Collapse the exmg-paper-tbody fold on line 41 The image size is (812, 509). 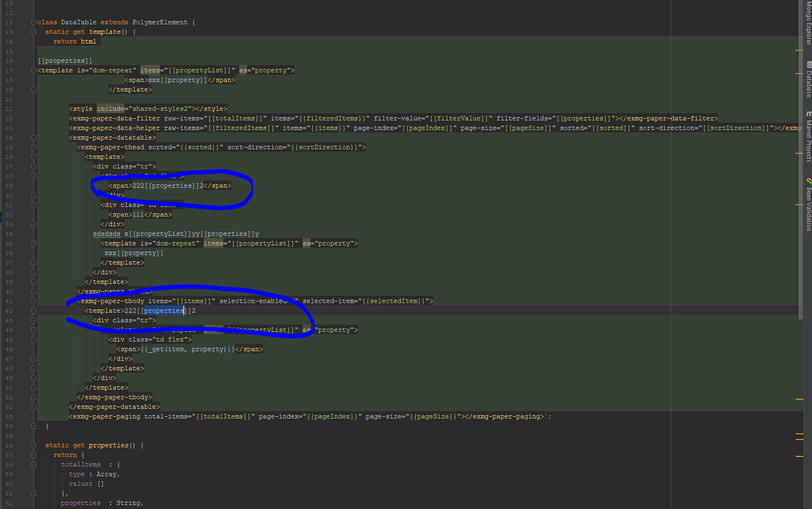click(x=32, y=300)
